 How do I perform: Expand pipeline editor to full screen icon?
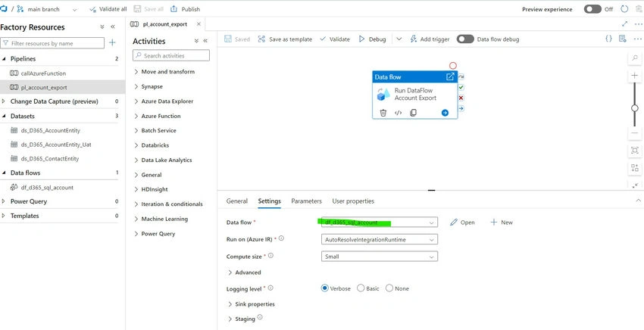pos(625,23)
